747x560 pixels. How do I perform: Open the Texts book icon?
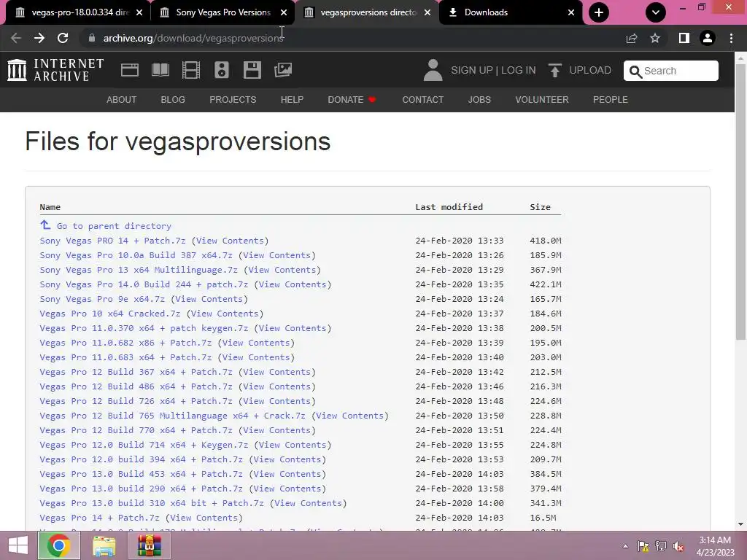pos(160,70)
